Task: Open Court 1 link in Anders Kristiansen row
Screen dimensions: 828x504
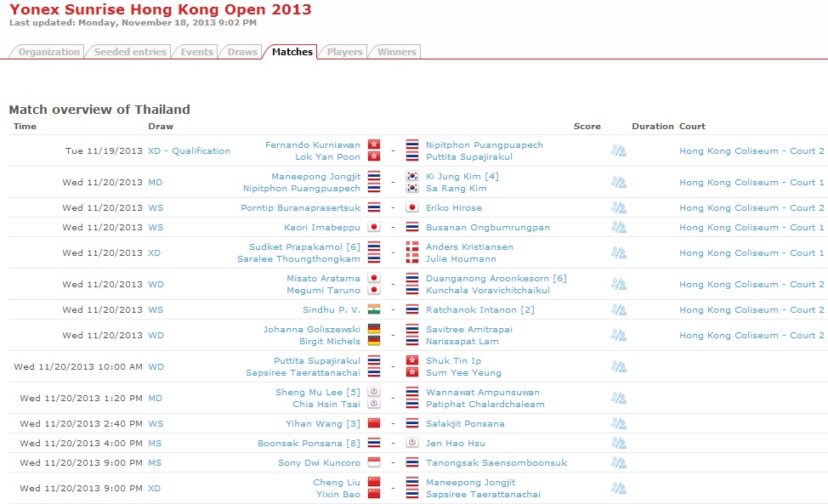Action: [751, 252]
